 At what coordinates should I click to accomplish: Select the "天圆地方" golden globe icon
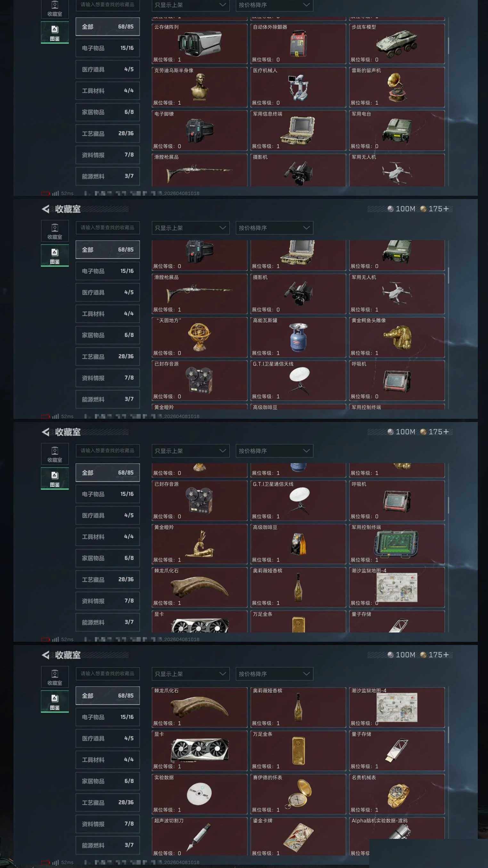pyautogui.click(x=199, y=337)
